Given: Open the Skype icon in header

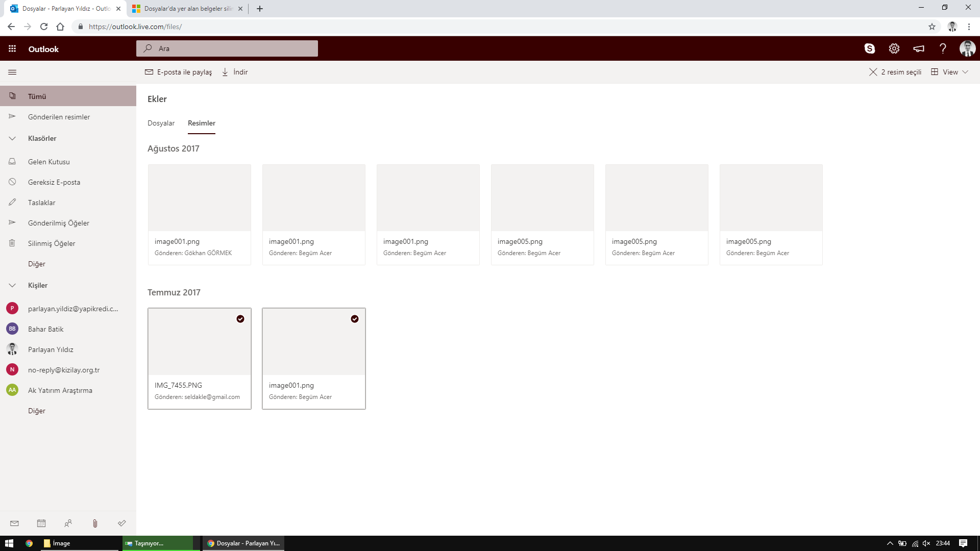Looking at the screenshot, I should pos(870,48).
